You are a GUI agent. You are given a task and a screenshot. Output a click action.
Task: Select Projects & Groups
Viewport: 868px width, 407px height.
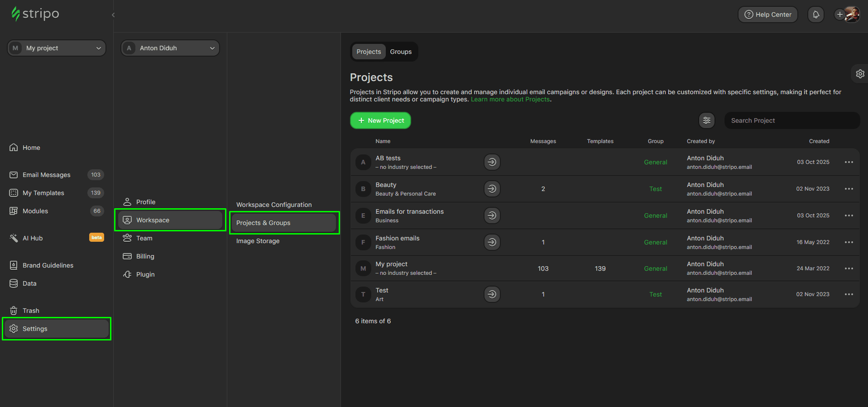coord(284,223)
